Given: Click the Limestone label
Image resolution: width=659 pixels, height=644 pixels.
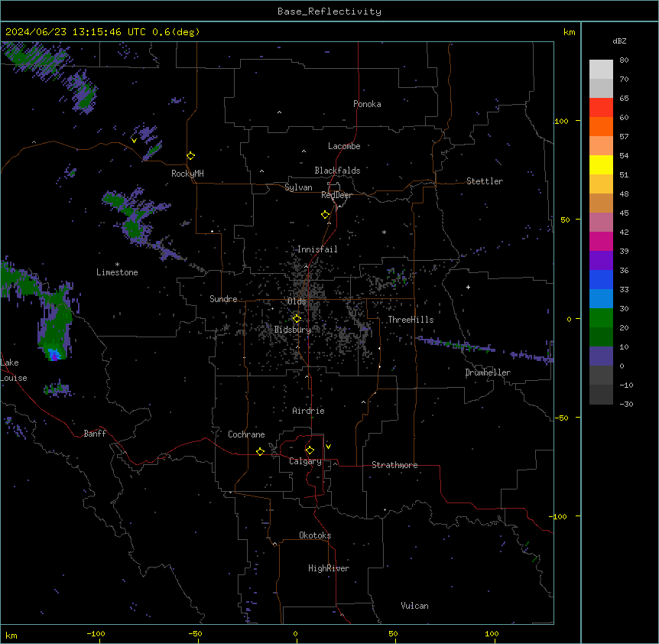Looking at the screenshot, I should pos(117,272).
